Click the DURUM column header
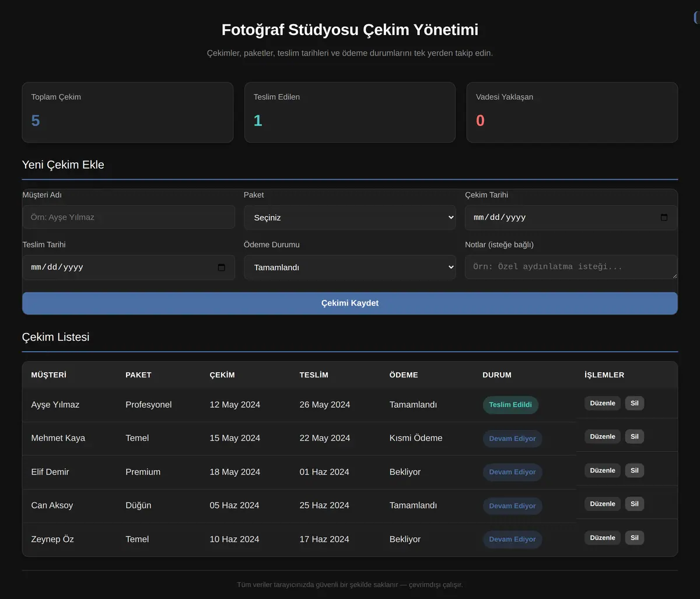Screen dimensions: 700x599 [497, 375]
